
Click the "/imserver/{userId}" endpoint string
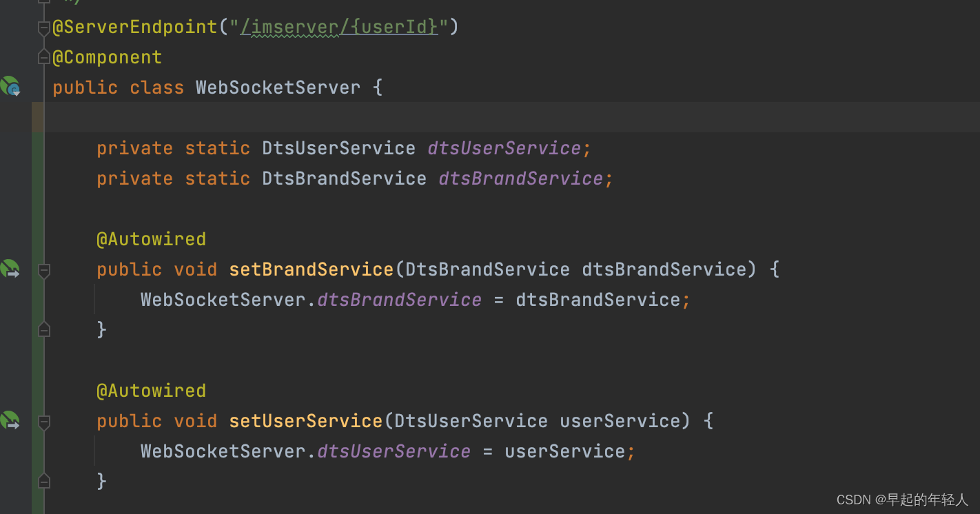(339, 27)
